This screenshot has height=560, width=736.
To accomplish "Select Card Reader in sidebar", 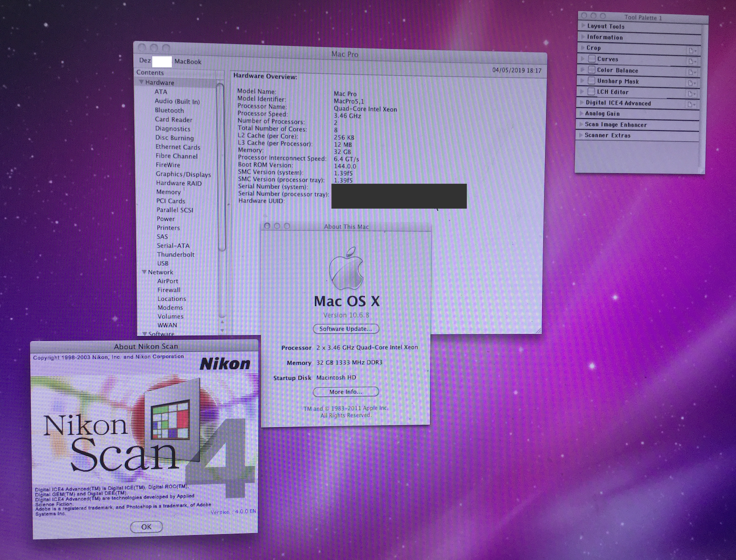I will pyautogui.click(x=174, y=119).
